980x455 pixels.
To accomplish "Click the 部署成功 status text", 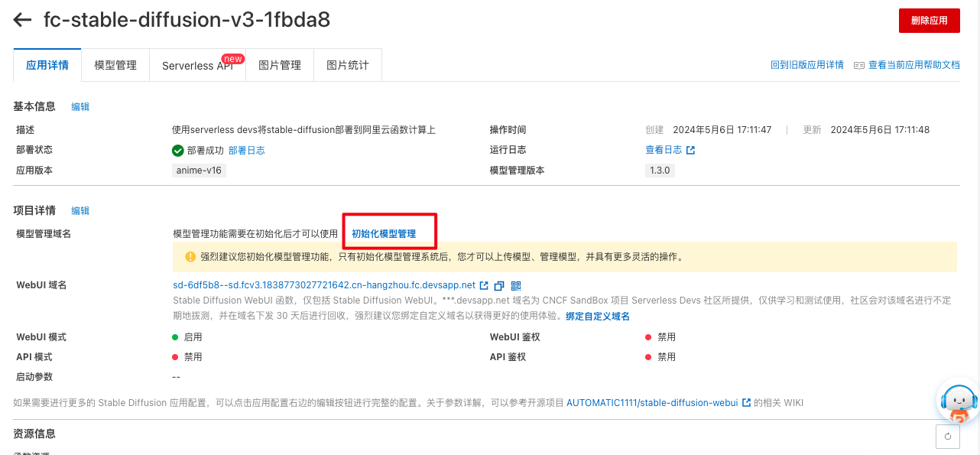I will (x=206, y=151).
